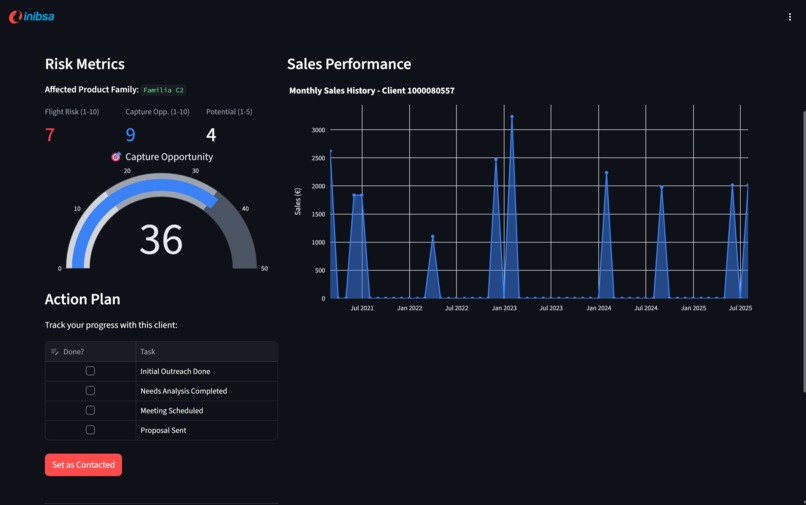Open the three-dot main menu
Screen dimensions: 806x505
click(790, 17)
